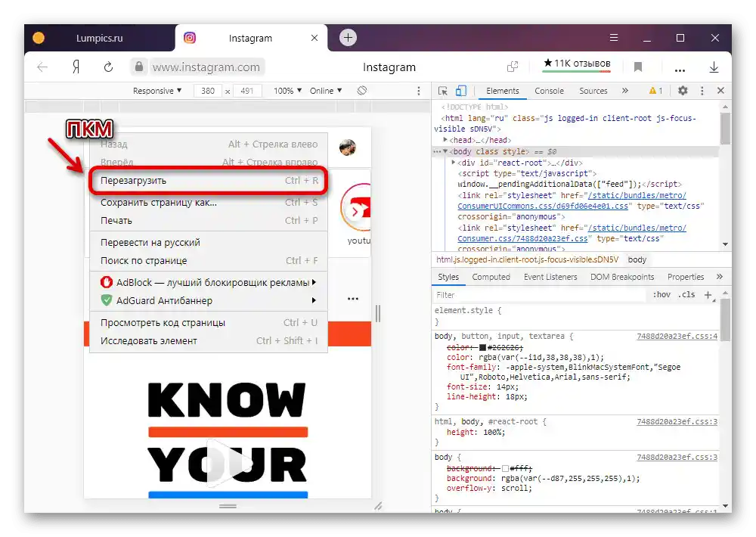Collapse the body element node
Image resolution: width=756 pixels, height=537 pixels.
point(445,151)
